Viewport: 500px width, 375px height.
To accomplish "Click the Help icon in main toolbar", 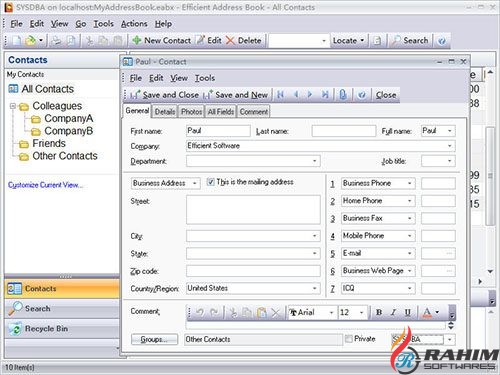I will point(442,41).
